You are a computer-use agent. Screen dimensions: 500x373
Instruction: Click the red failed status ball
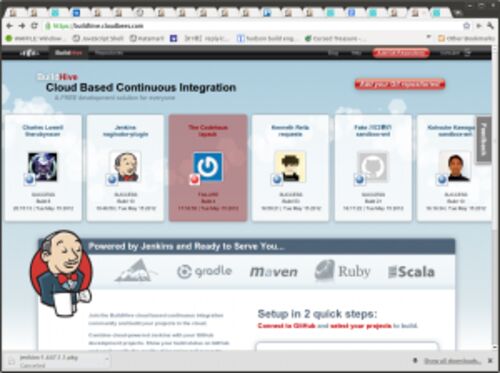point(194,180)
